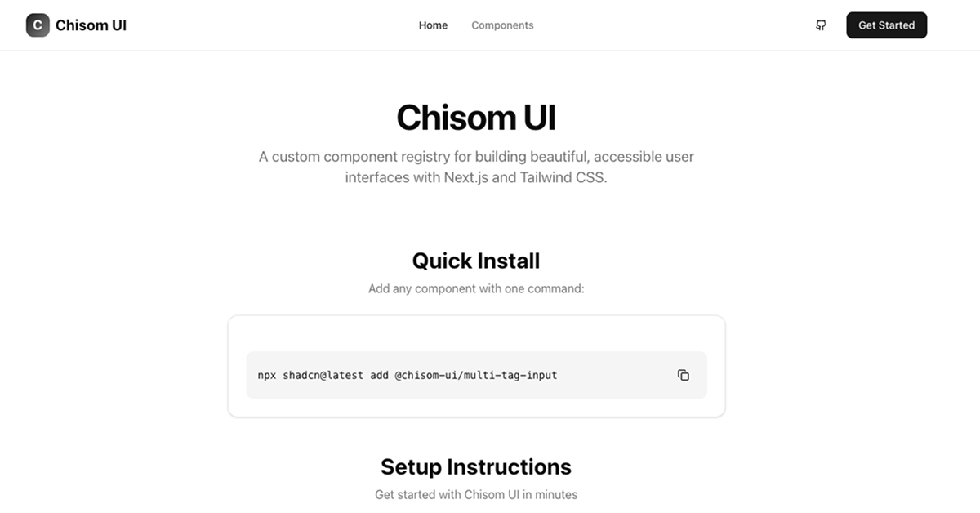Screen dimensions: 980x513
Task: Click the Quick Install command code block
Action: [476, 375]
